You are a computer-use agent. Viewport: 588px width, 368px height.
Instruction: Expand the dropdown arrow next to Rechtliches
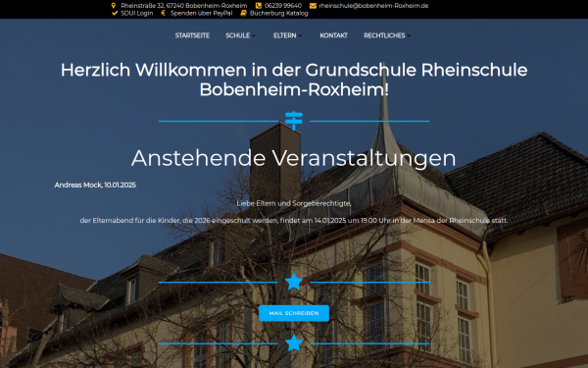pos(409,35)
